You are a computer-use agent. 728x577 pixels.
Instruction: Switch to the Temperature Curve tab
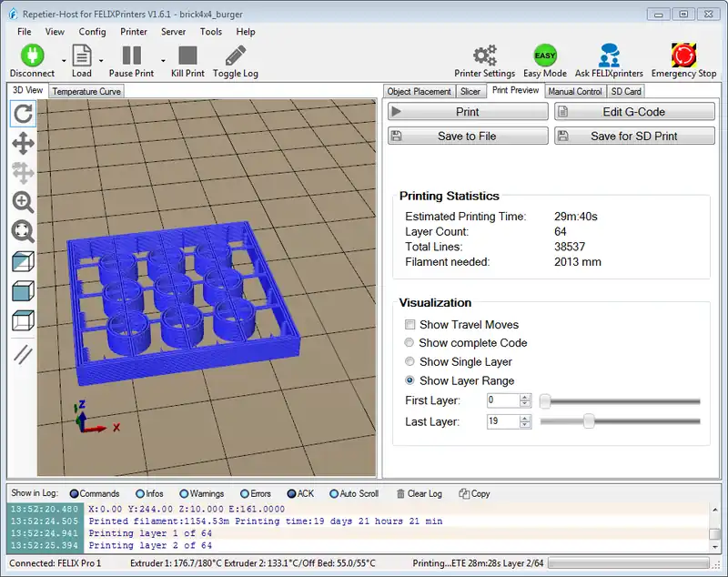[86, 91]
